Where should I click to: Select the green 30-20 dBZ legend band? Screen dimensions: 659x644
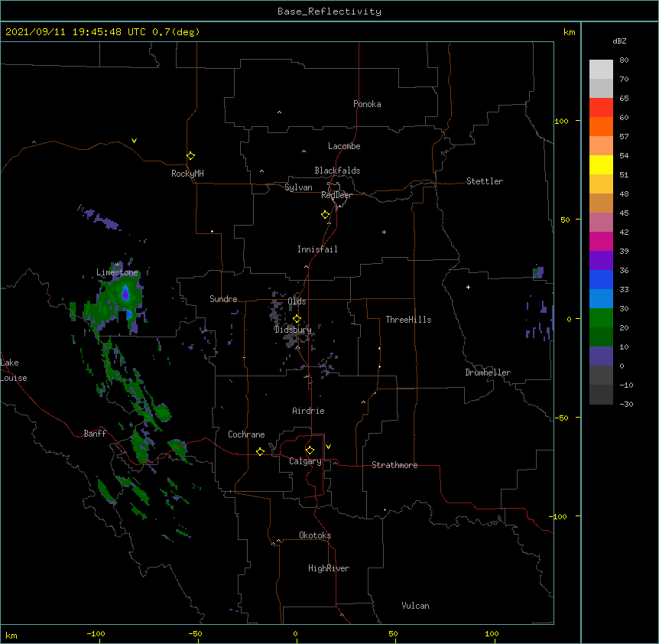click(x=601, y=318)
